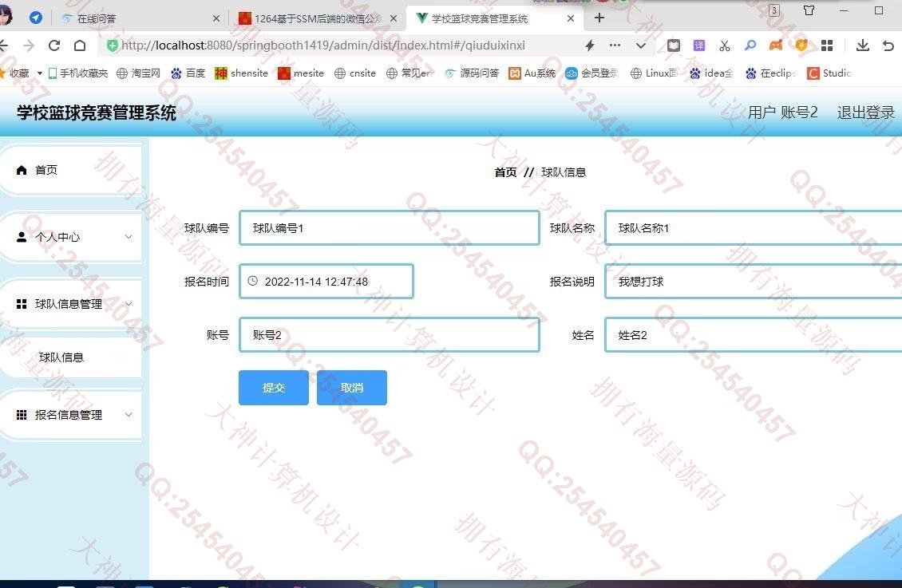Open the cnsite bookmark
Image resolution: width=902 pixels, height=588 pixels.
click(x=355, y=73)
